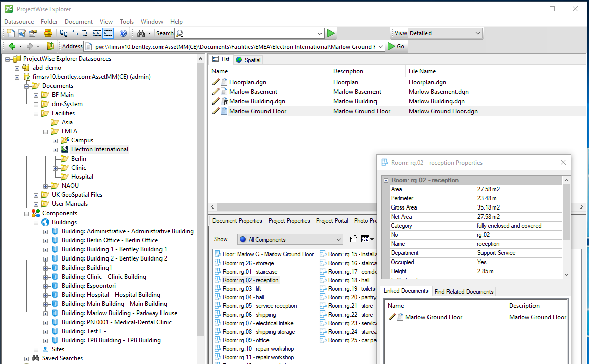589x364 pixels.
Task: Select the Details list view icon
Action: (108, 33)
